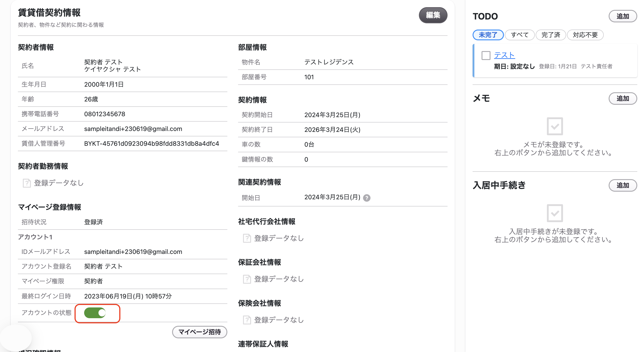The image size is (644, 352).
Task: Add a new TODO with 追加
Action: [x=623, y=16]
